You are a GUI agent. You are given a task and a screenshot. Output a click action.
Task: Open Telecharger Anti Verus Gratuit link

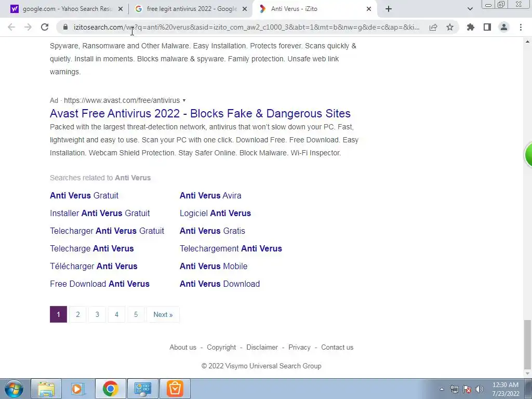(x=107, y=231)
